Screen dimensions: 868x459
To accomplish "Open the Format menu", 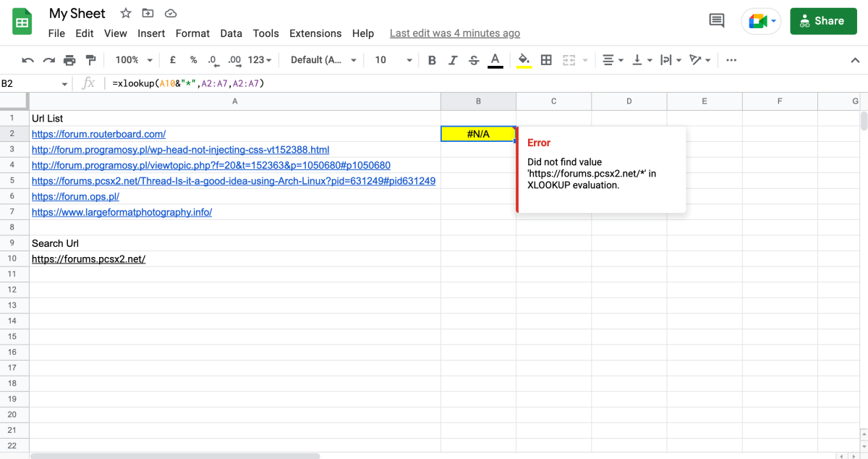I will [x=192, y=33].
